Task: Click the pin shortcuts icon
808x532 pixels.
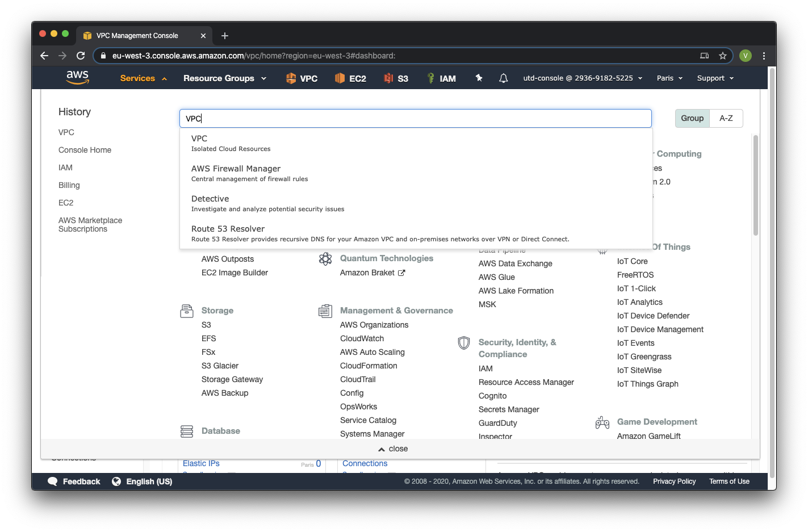Action: click(x=479, y=78)
